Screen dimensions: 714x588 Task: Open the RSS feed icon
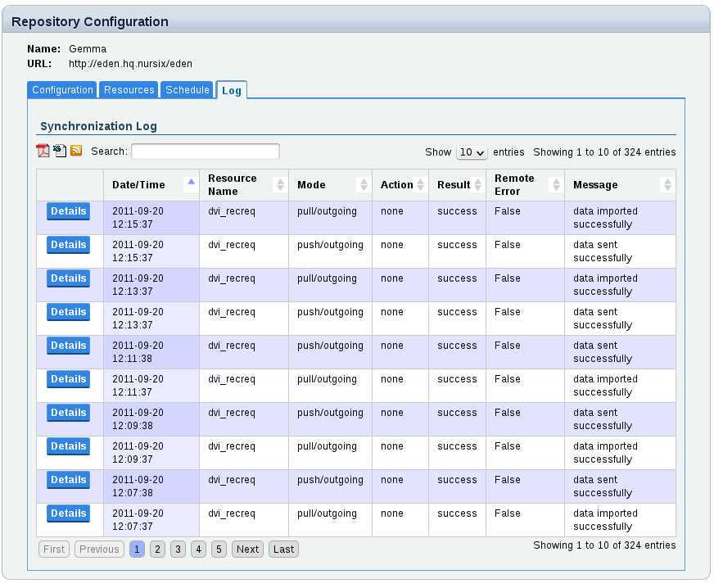coord(76,151)
